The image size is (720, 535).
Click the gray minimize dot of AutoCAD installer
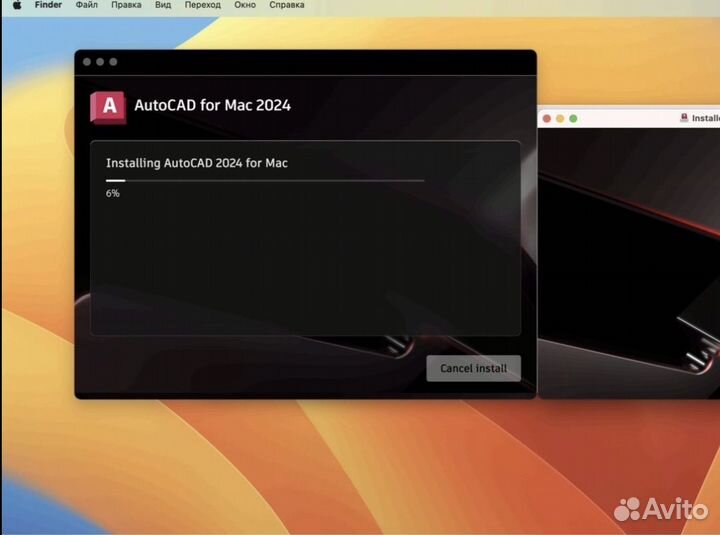coord(100,62)
